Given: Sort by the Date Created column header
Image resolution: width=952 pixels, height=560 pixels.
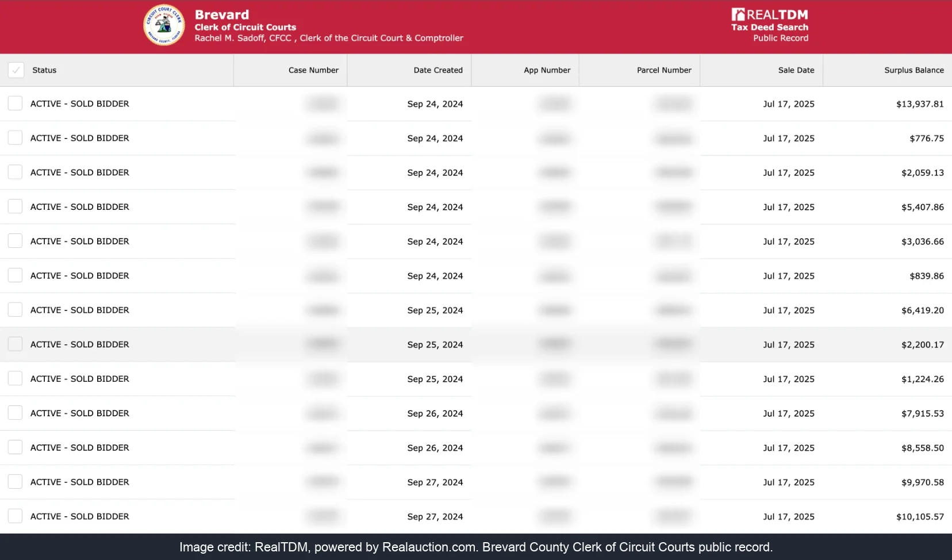Looking at the screenshot, I should point(438,70).
